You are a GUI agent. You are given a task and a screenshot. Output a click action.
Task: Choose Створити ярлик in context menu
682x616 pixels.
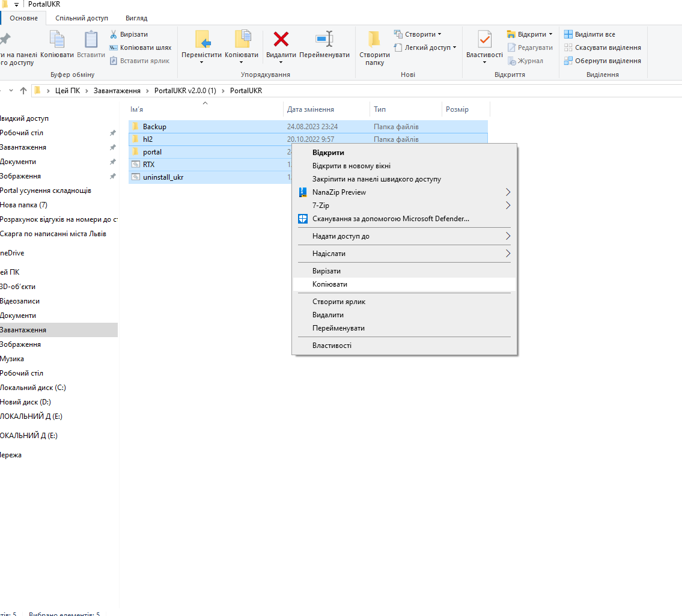tap(404, 302)
